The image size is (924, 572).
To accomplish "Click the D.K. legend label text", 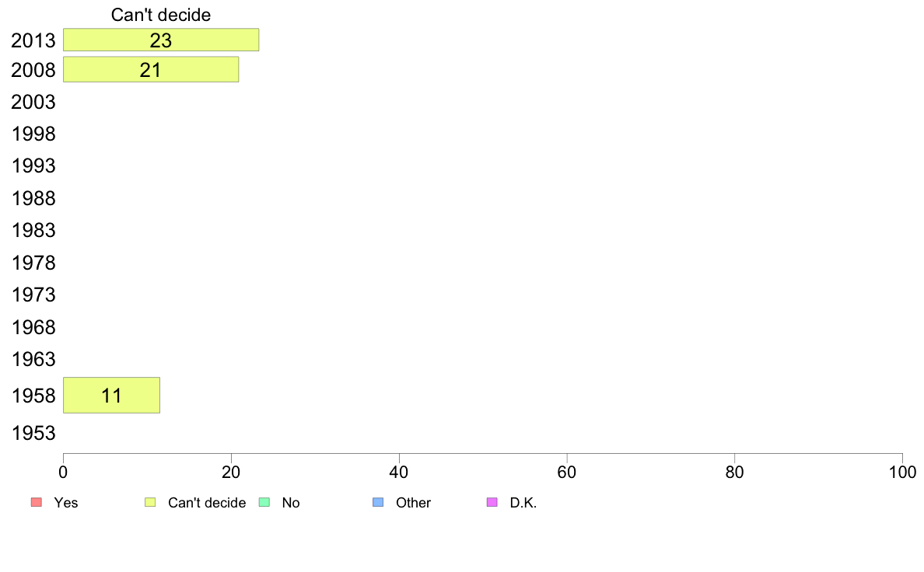I will pos(523,503).
